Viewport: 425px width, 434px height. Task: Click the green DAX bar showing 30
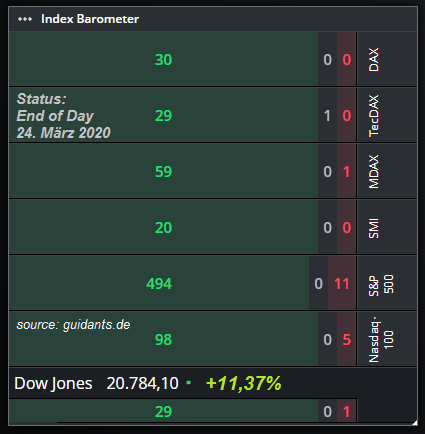163,59
